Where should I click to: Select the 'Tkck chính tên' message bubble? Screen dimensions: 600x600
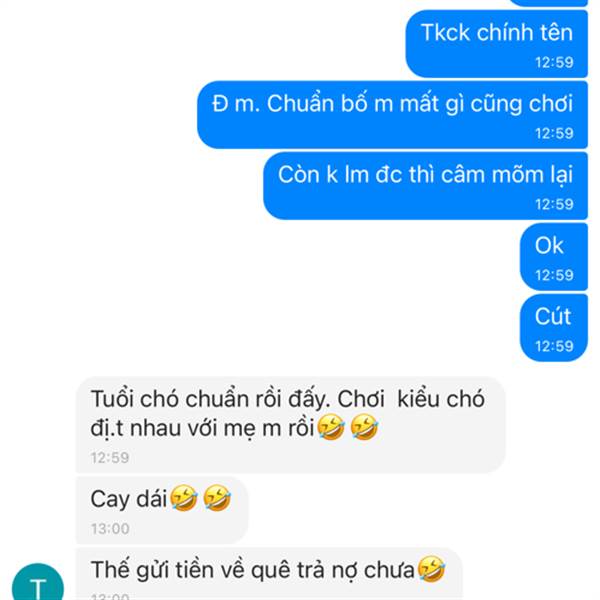tap(497, 44)
